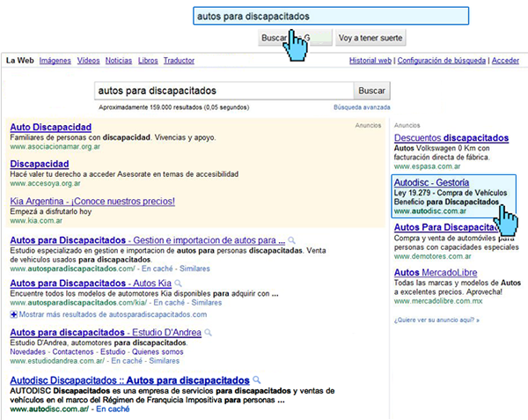Open 'En caché' for www.autodisc.com.ar result

coord(113,409)
